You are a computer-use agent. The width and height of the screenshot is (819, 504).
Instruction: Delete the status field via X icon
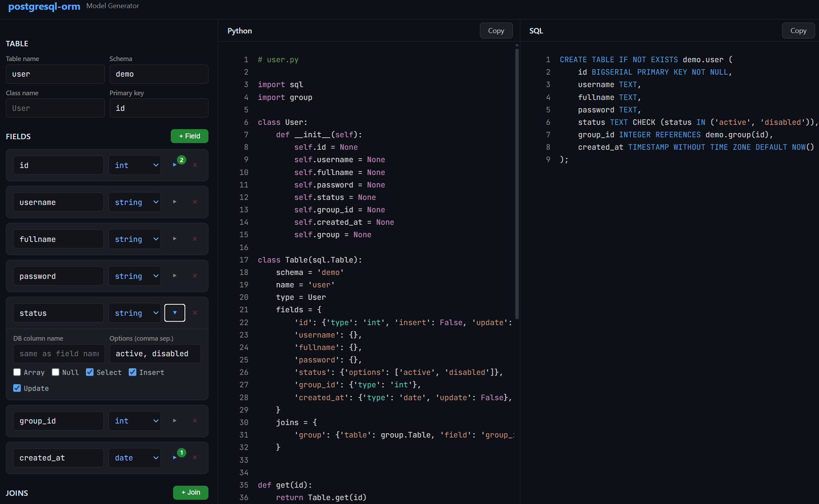pyautogui.click(x=195, y=313)
